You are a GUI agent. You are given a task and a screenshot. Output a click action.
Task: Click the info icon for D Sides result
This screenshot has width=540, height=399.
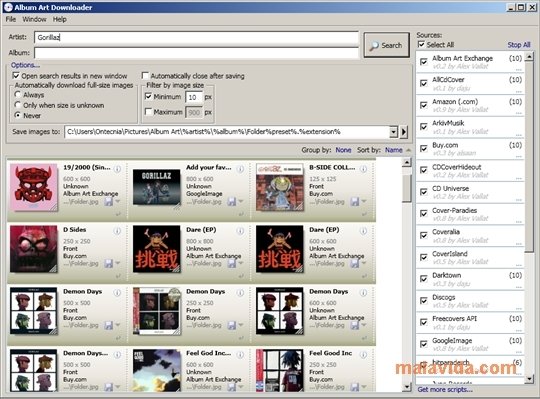pyautogui.click(x=117, y=231)
